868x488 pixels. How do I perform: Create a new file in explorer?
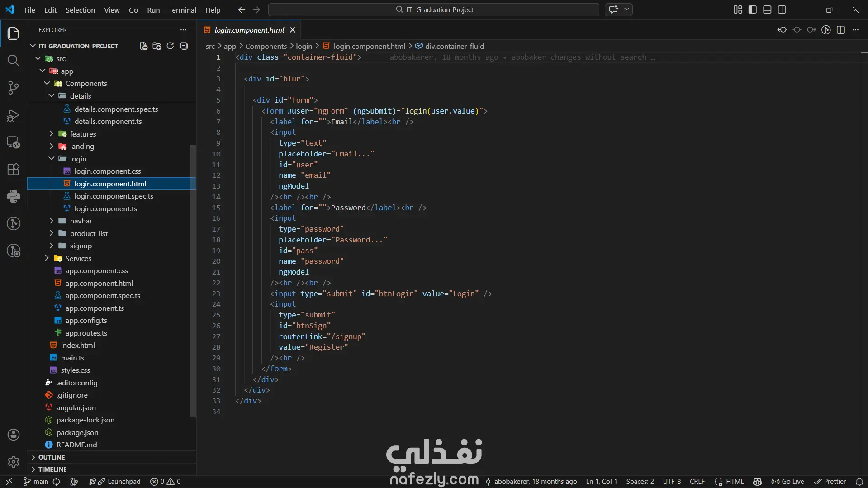tap(143, 46)
